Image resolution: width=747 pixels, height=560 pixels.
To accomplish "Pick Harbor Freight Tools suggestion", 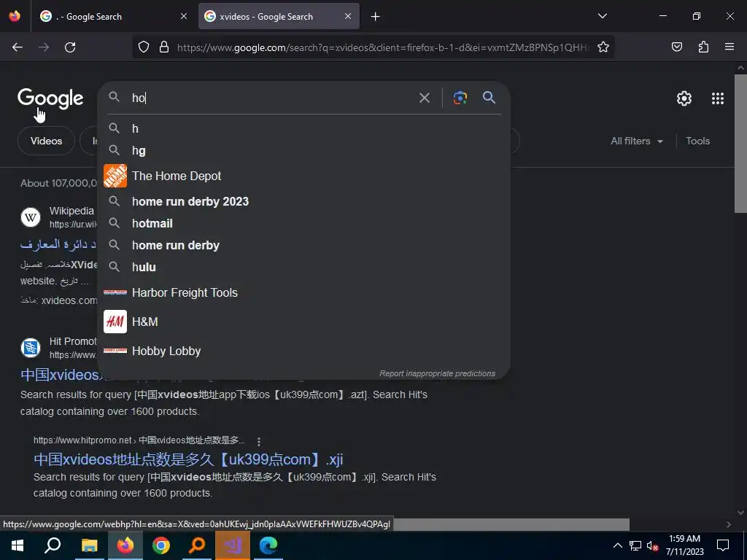I will pos(303,292).
